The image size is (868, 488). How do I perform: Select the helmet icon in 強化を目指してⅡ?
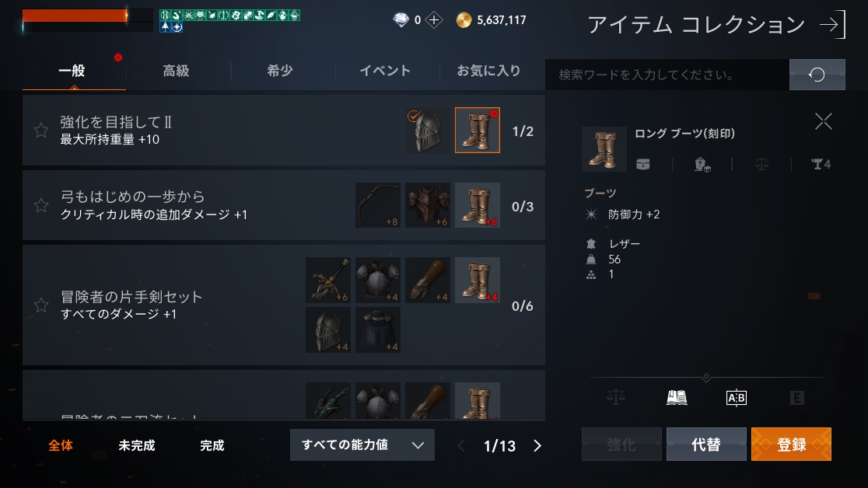pos(427,130)
